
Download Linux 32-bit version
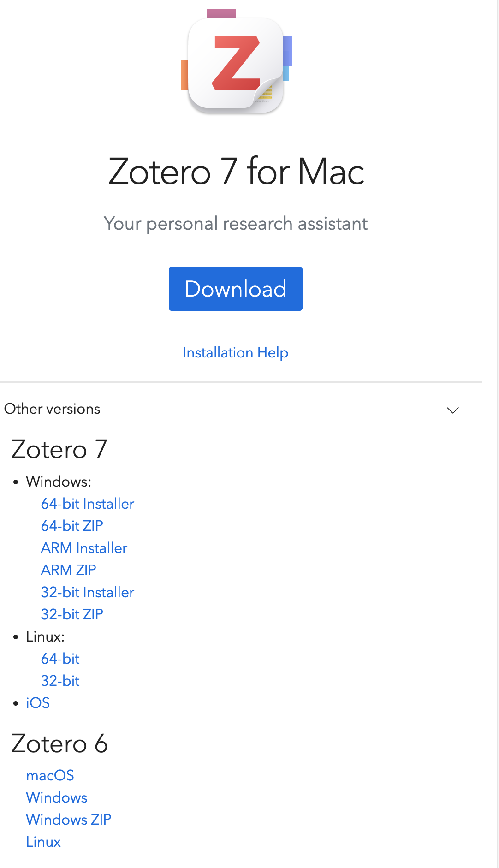(x=60, y=681)
